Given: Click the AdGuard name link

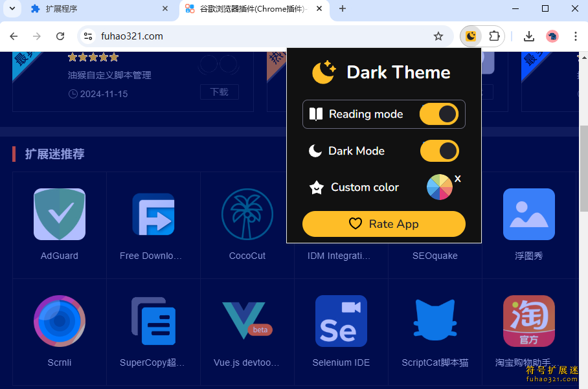Looking at the screenshot, I should click(x=60, y=256).
